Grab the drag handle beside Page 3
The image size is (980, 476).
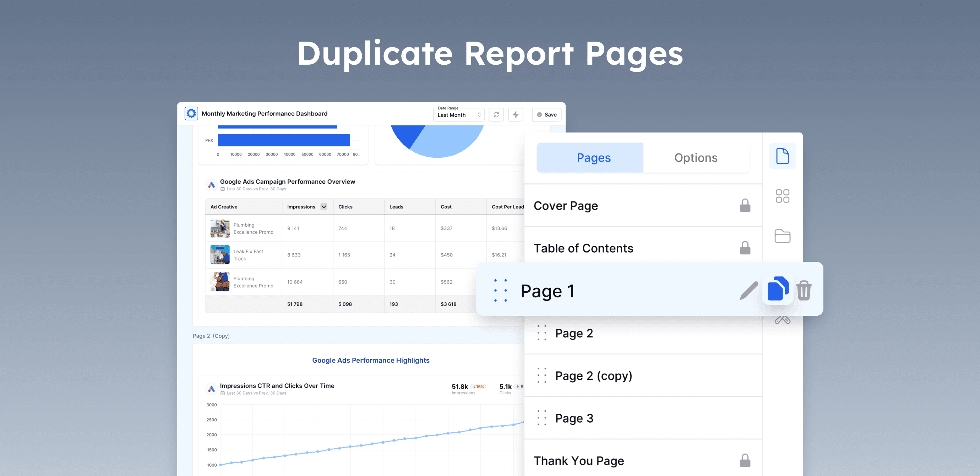tap(542, 418)
